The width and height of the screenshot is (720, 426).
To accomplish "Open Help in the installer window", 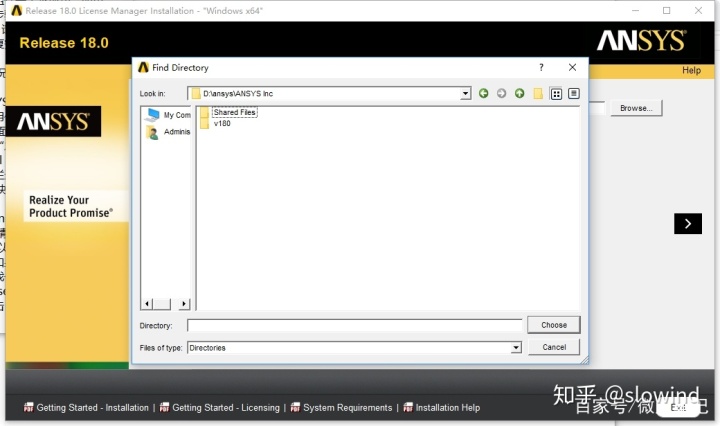I will coord(691,70).
